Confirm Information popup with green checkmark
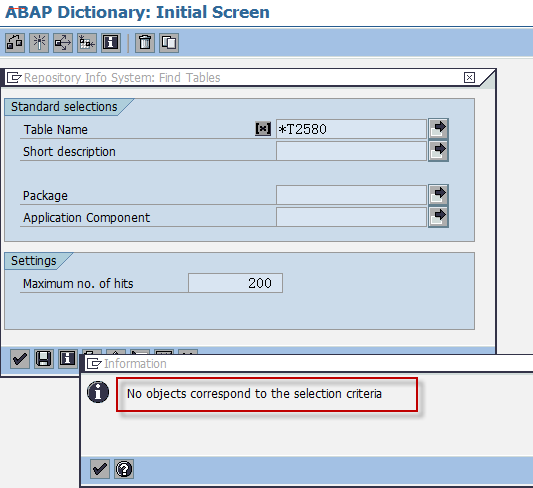533x488 pixels. pos(100,469)
